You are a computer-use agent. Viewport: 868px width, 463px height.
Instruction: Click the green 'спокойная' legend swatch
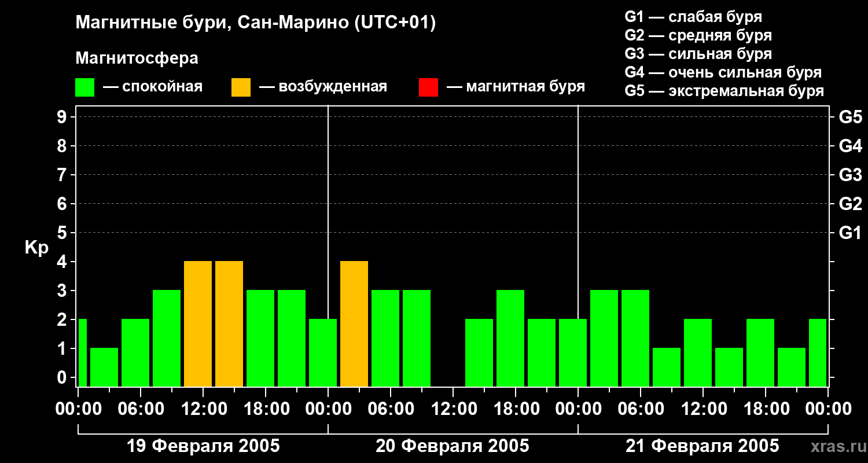tap(84, 87)
